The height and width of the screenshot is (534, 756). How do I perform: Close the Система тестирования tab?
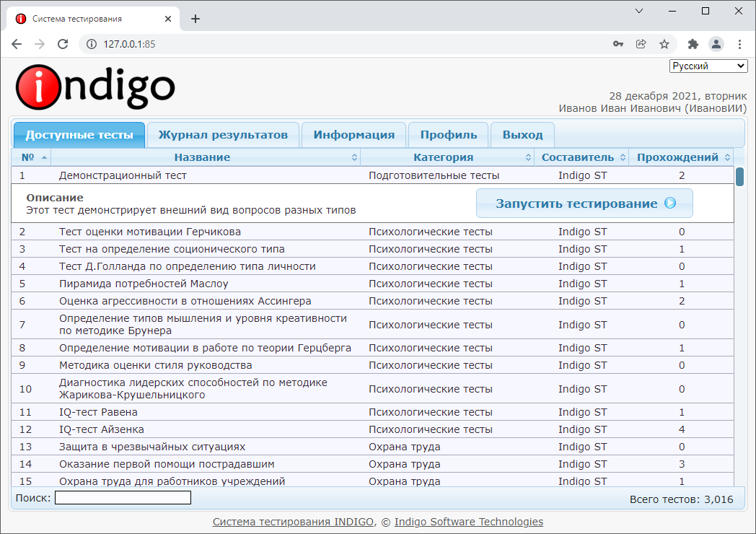tap(168, 19)
